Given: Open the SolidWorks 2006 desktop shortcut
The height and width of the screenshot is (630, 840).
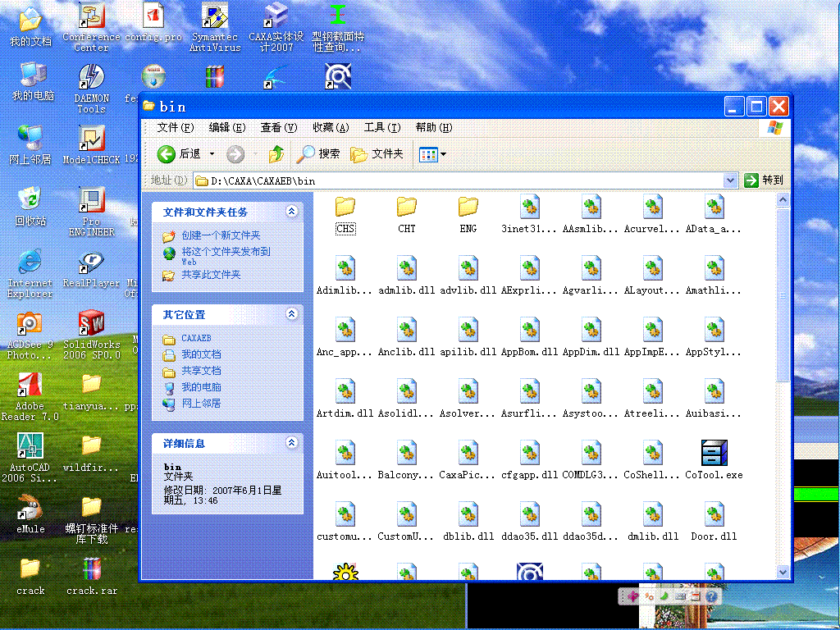Looking at the screenshot, I should 92,335.
